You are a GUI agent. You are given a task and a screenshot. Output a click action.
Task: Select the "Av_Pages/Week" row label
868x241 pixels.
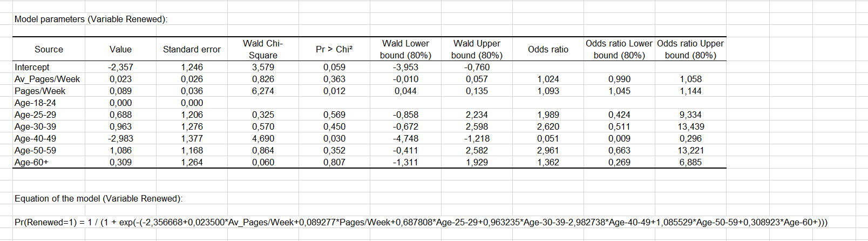(47, 79)
